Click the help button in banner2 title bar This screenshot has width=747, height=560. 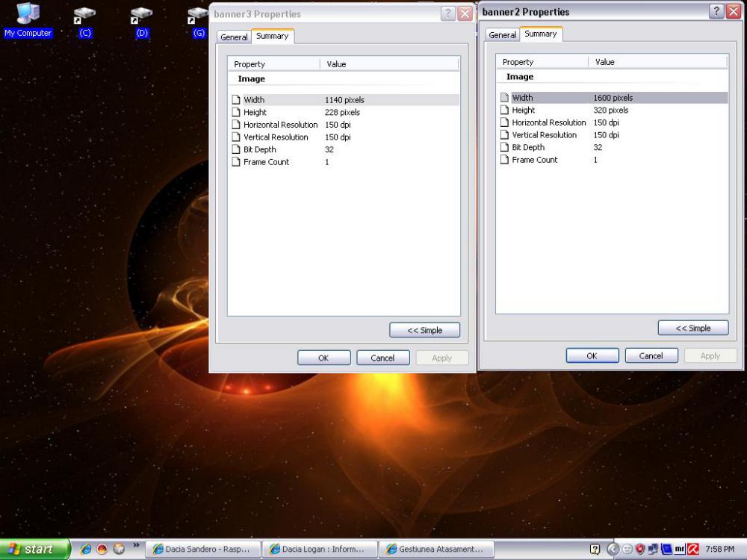point(716,11)
